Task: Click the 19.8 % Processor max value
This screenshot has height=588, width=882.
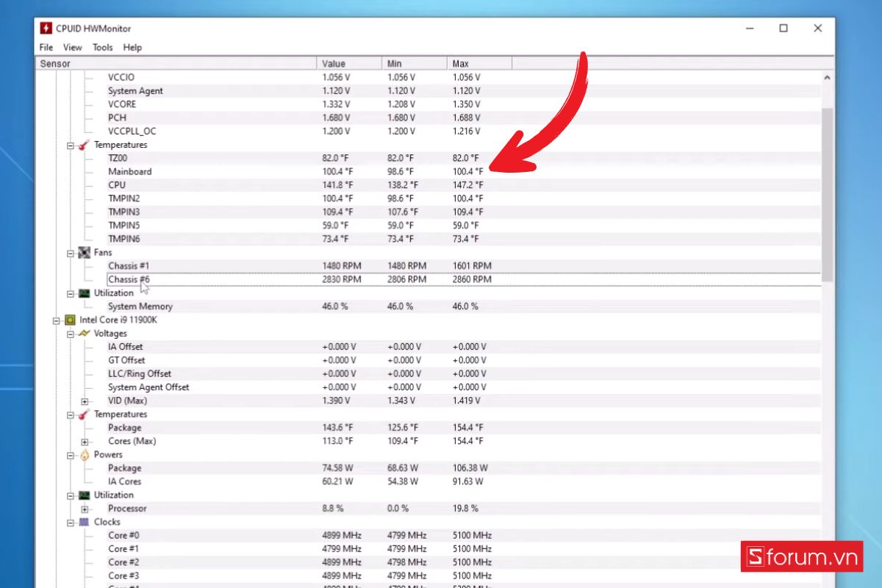Action: pyautogui.click(x=465, y=509)
